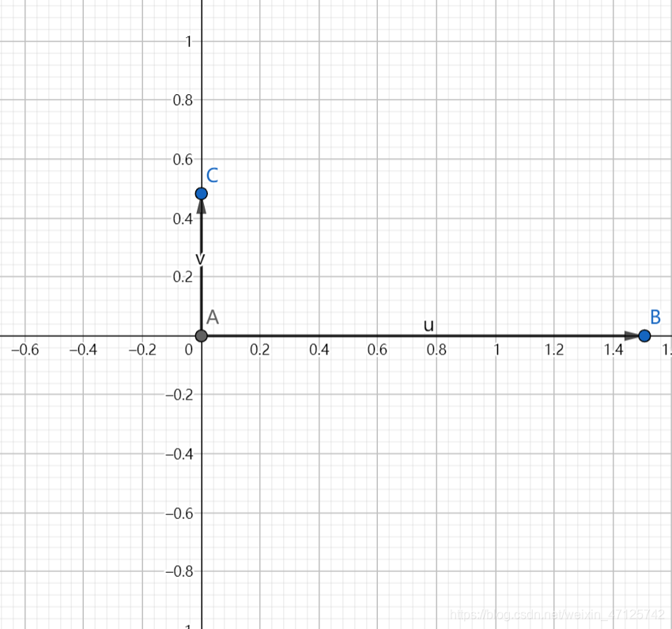Click the arrowhead of vector u
This screenshot has width=672, height=629.
tap(632, 335)
